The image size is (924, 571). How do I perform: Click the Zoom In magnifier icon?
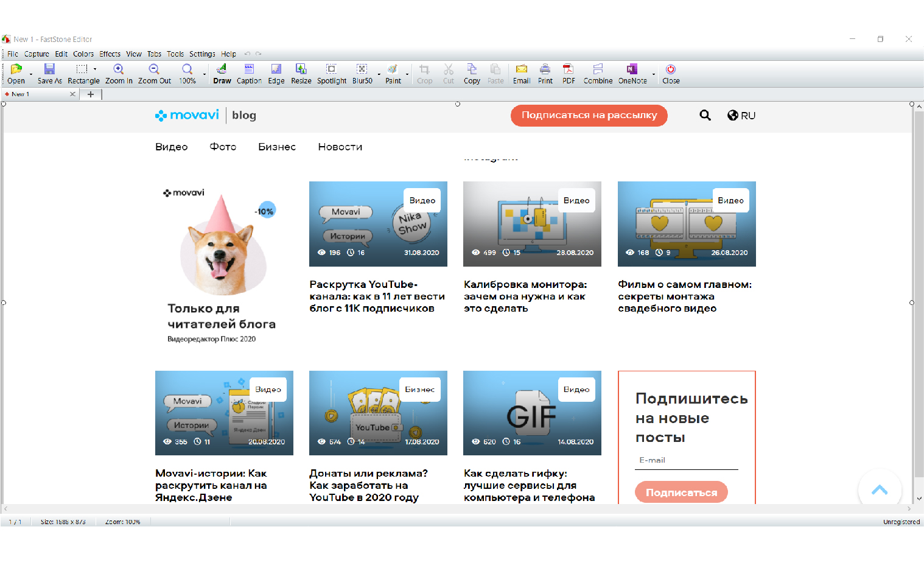[x=119, y=69]
